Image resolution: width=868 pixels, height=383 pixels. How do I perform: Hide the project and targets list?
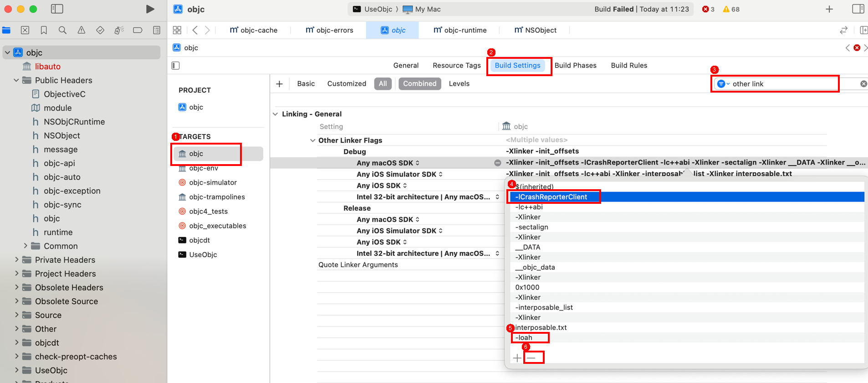(176, 66)
